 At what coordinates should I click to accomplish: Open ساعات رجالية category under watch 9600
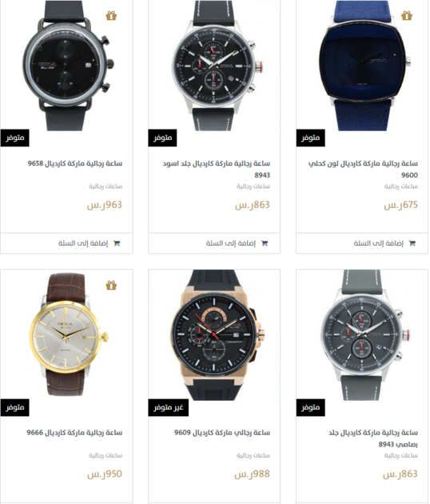[401, 186]
